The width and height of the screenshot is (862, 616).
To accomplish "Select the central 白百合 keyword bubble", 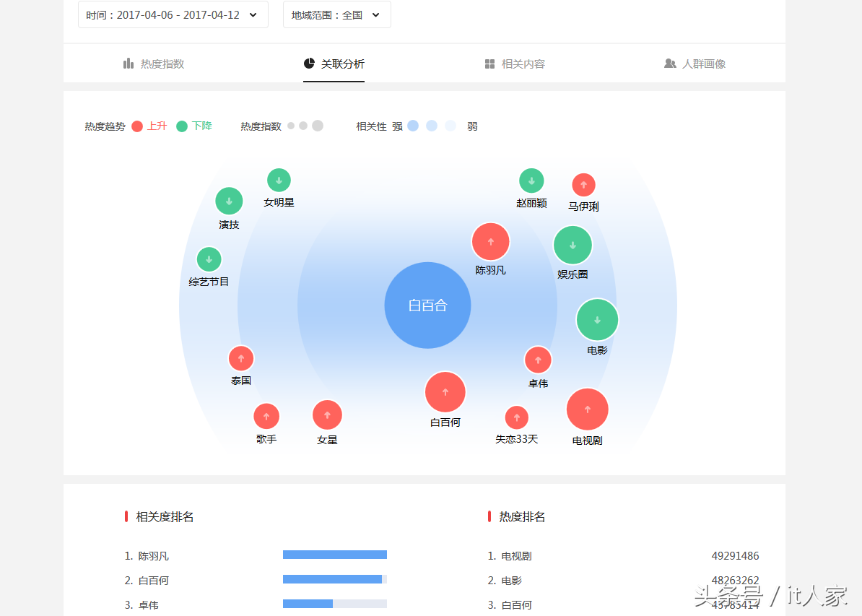I will (427, 305).
